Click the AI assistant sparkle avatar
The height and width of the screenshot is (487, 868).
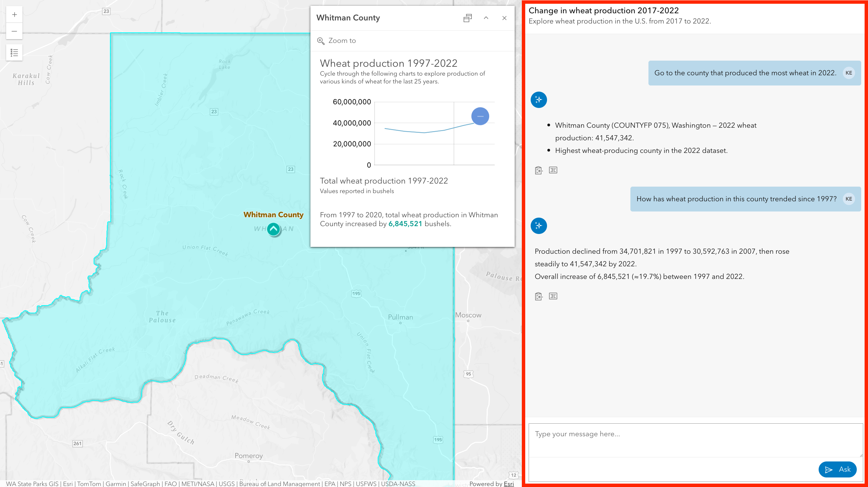pos(539,100)
